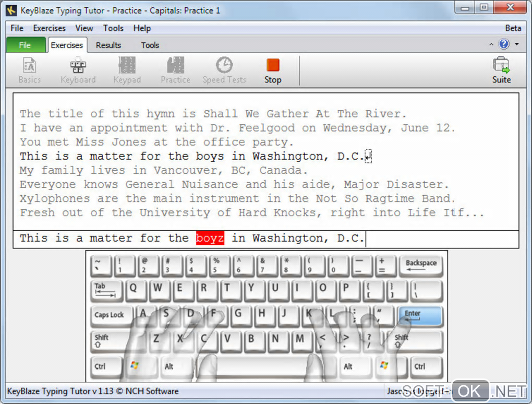Image resolution: width=532 pixels, height=404 pixels.
Task: Select the Practice toolbar icon
Action: pyautogui.click(x=175, y=70)
